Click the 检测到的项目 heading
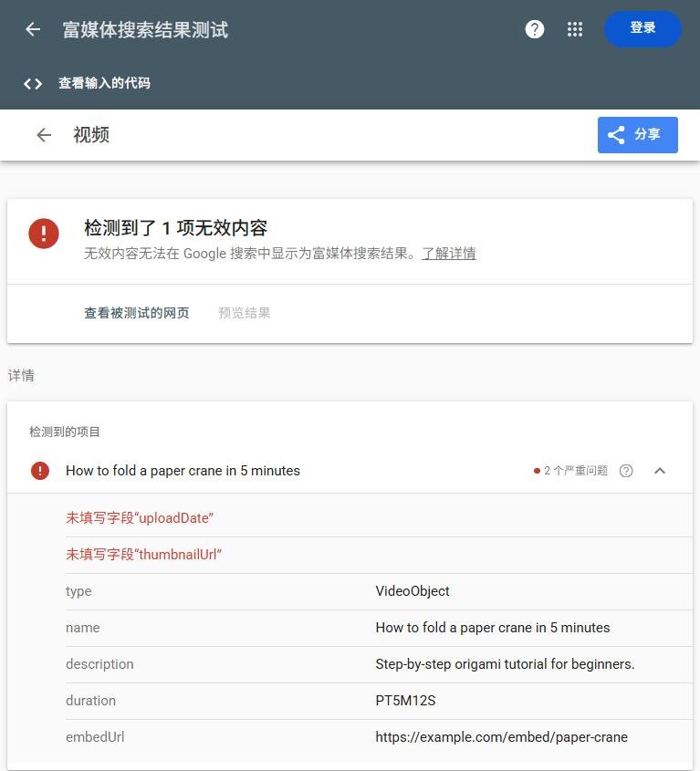Viewport: 700px width, 771px height. pyautogui.click(x=65, y=432)
